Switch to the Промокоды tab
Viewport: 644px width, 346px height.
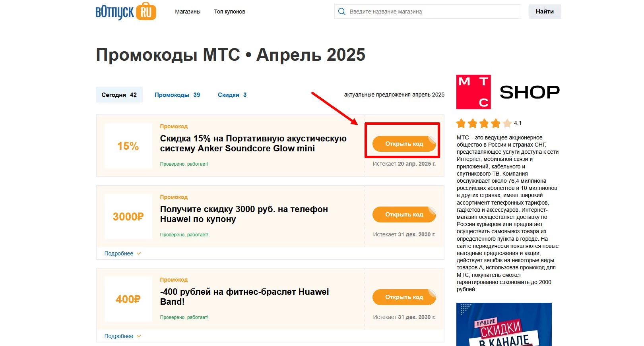coord(177,95)
